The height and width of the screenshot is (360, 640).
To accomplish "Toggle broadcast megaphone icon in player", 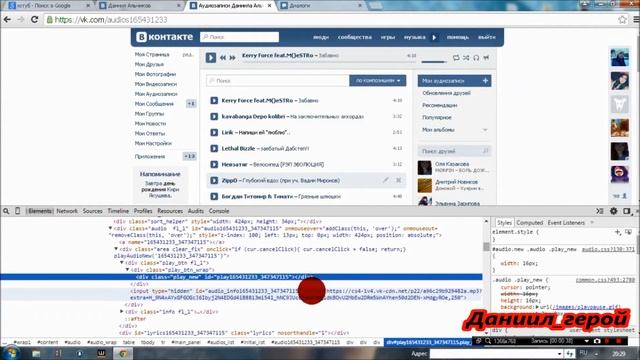I will pyautogui.click(x=486, y=58).
